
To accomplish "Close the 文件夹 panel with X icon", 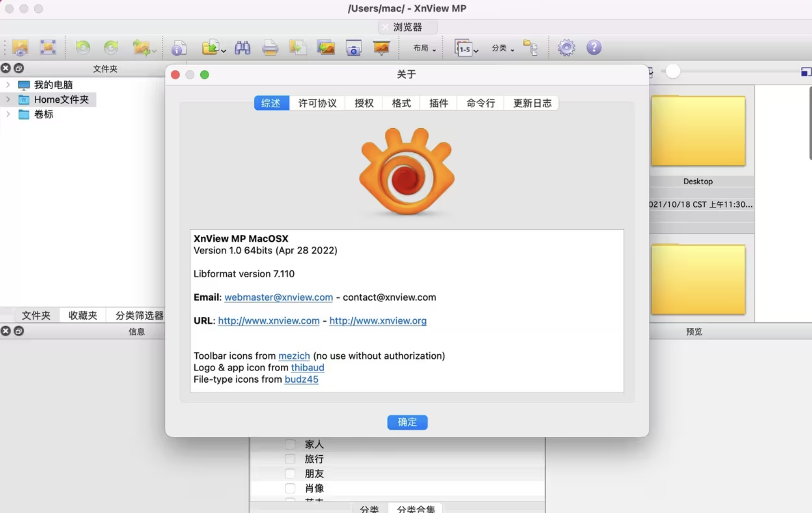I will click(6, 68).
